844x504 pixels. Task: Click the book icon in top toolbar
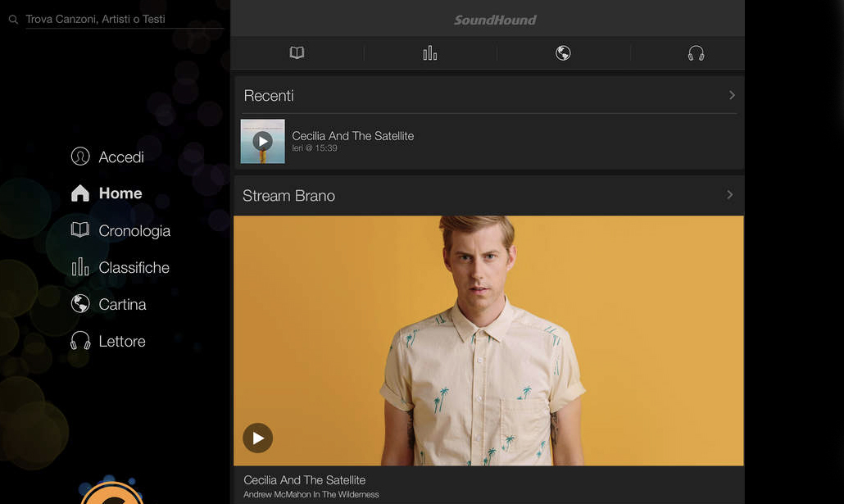click(297, 53)
